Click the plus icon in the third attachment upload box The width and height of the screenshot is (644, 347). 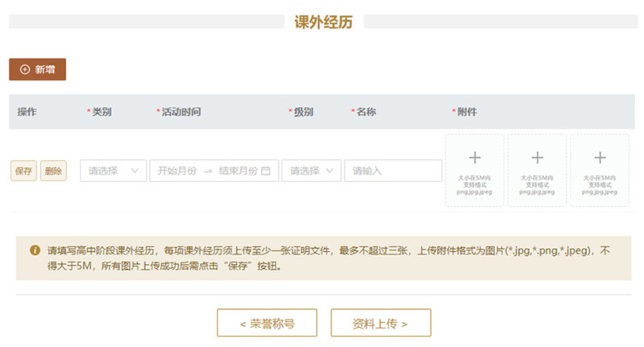click(600, 158)
